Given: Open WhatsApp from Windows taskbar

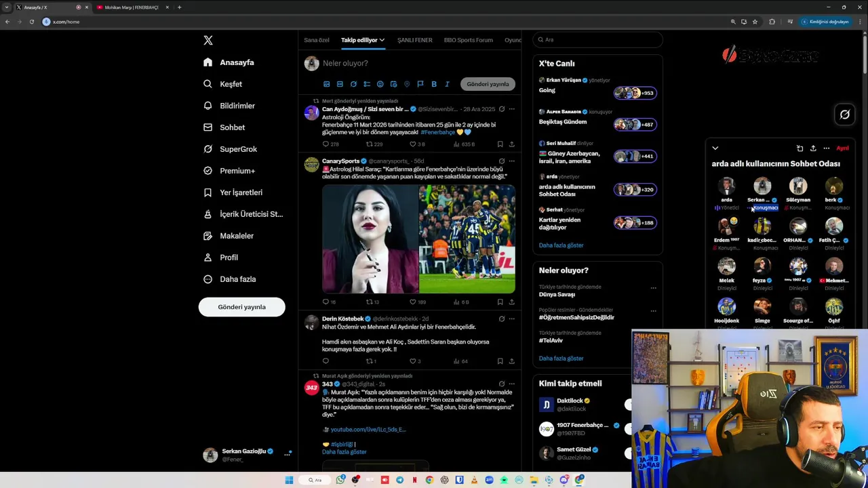Looking at the screenshot, I should tap(340, 480).
